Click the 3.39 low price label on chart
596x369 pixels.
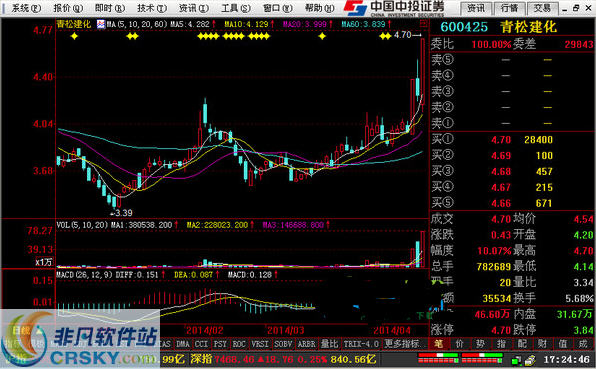[x=123, y=213]
